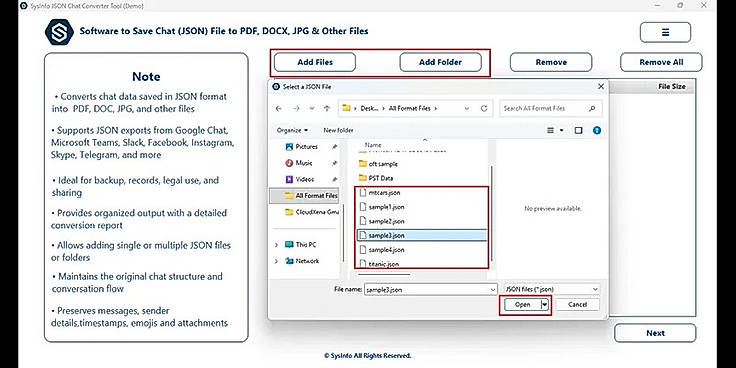Select the Pictures quick access item
736x368 pixels.
[x=306, y=147]
